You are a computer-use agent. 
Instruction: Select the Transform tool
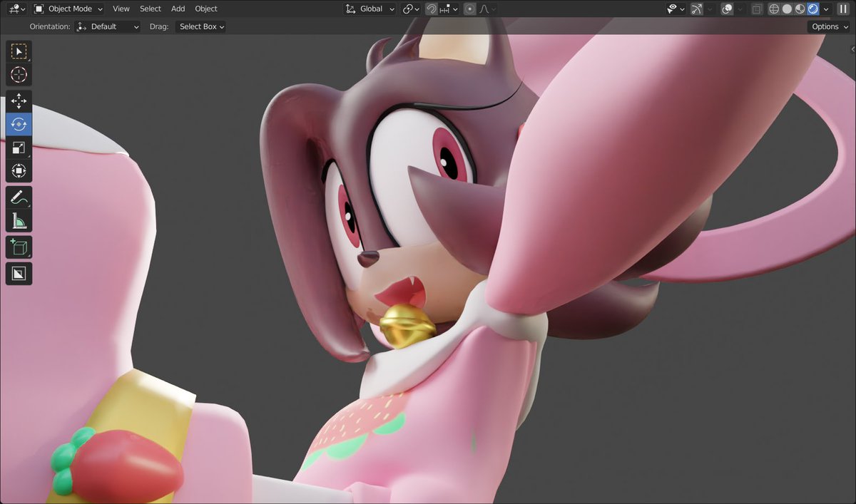pos(19,170)
